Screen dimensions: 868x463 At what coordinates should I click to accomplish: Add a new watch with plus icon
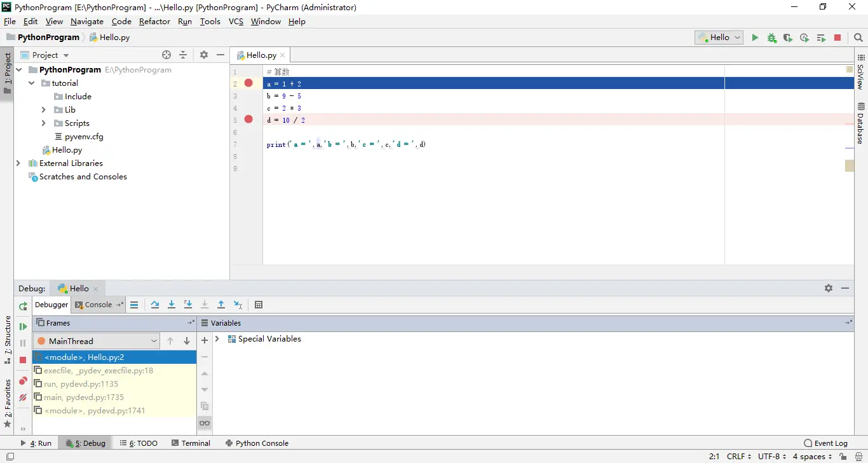click(x=205, y=341)
